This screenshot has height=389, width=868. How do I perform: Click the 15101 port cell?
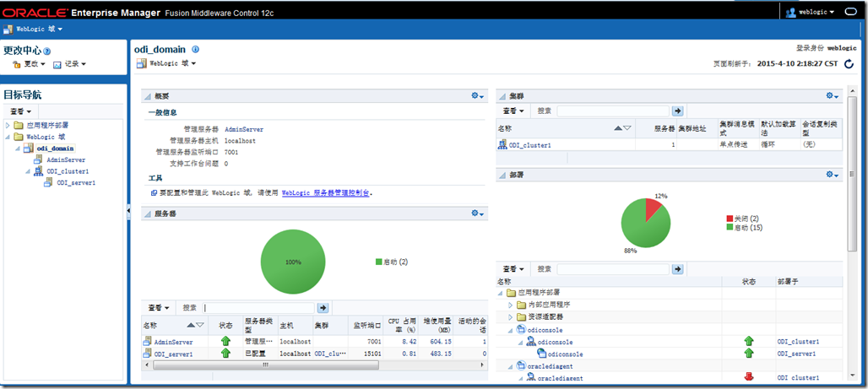coord(365,353)
